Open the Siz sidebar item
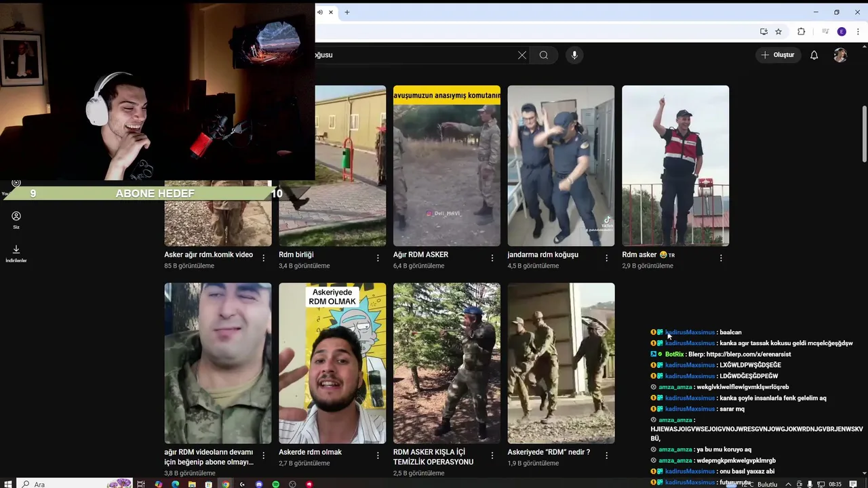Screen dimensions: 868x488 16,220
